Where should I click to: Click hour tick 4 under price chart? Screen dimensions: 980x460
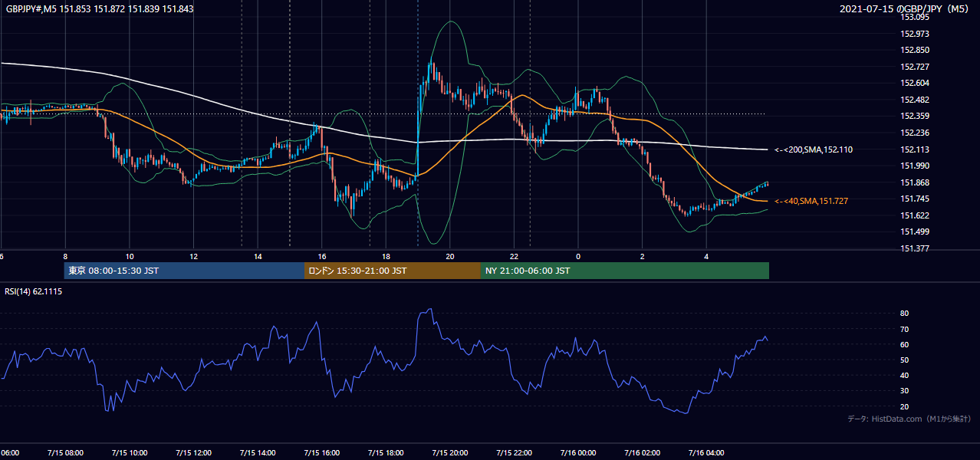point(707,257)
